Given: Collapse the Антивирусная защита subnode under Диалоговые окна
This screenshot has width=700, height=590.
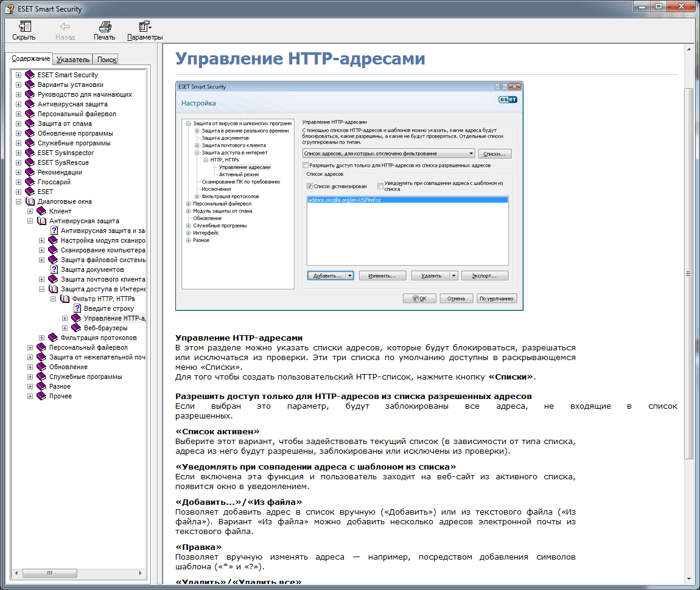Looking at the screenshot, I should [30, 221].
